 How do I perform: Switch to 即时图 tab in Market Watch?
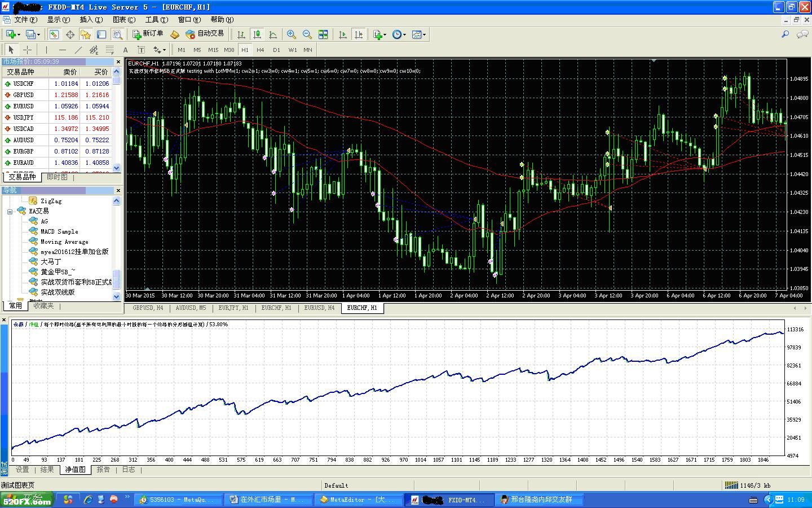click(57, 177)
